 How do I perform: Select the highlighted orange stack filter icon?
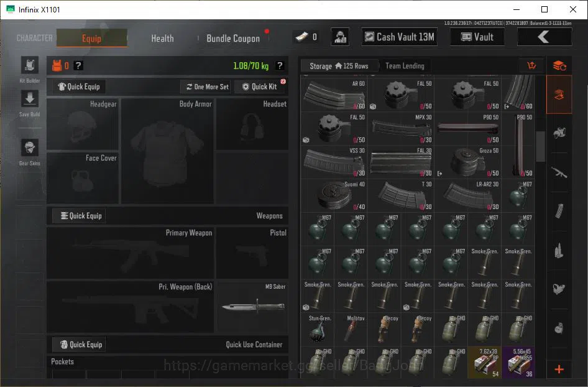pyautogui.click(x=559, y=95)
